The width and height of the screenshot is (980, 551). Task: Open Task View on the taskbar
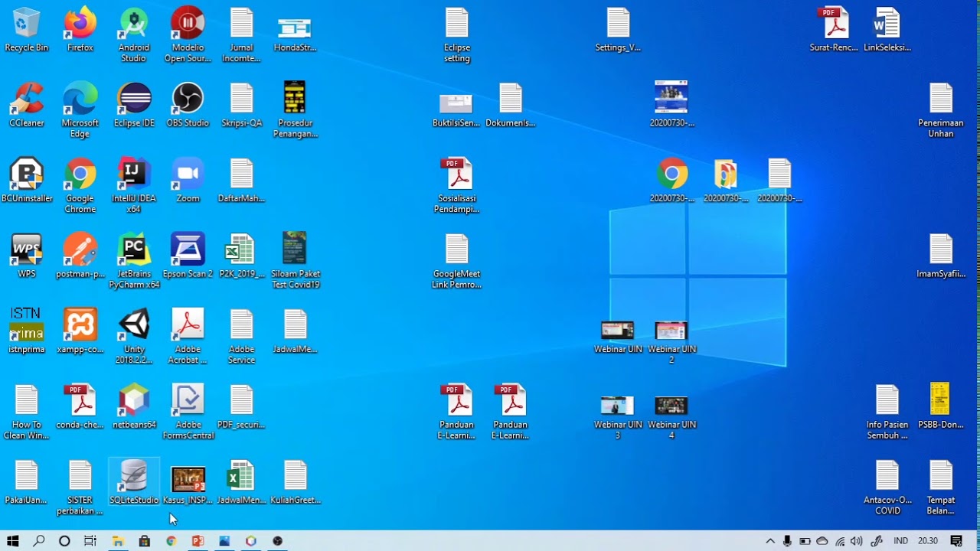click(x=90, y=541)
